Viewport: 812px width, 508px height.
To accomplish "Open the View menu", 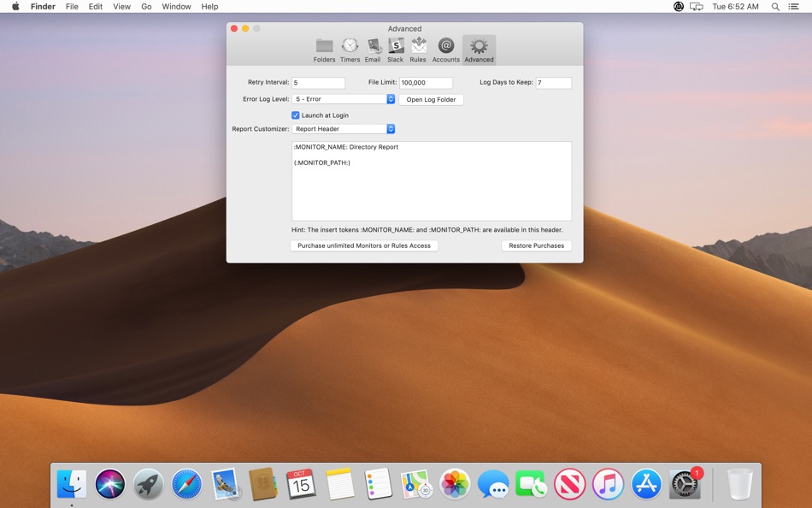I will point(121,7).
